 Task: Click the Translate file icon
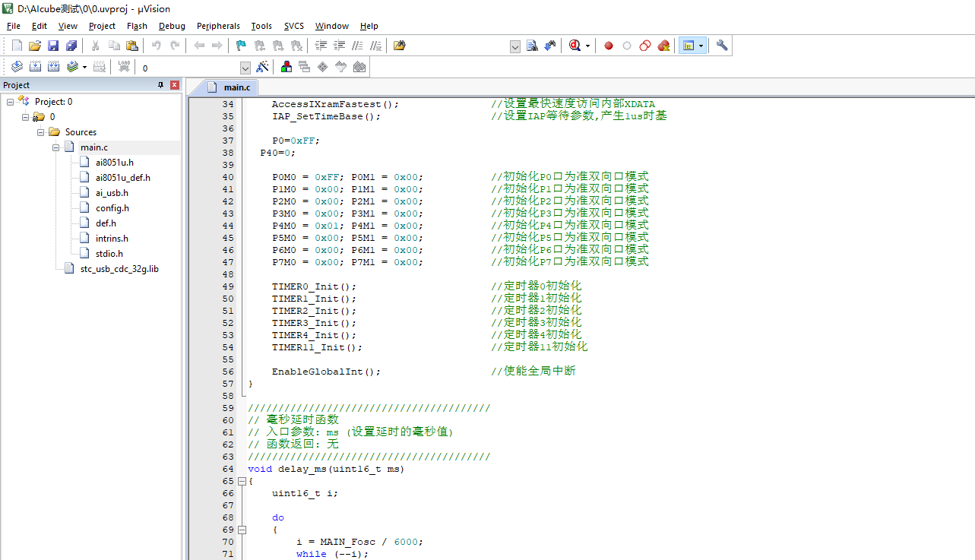(x=17, y=67)
